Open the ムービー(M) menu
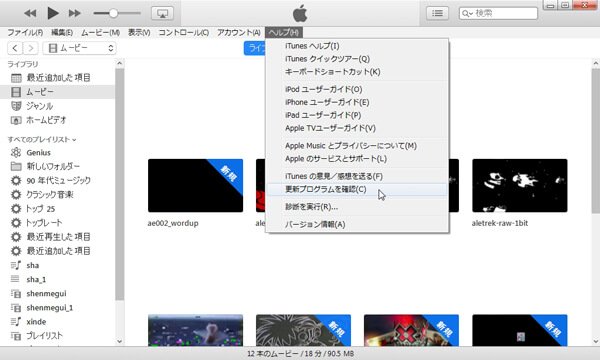The height and width of the screenshot is (360, 600). coord(101,33)
